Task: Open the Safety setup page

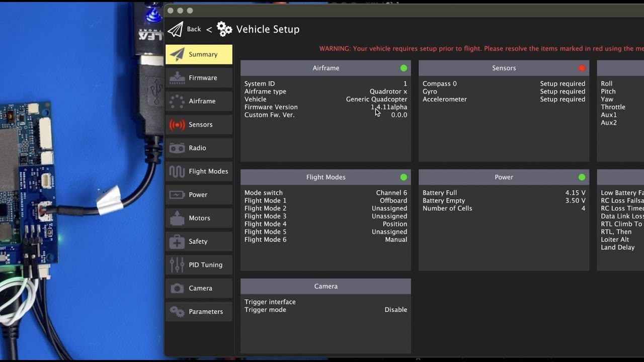Action: point(199,241)
